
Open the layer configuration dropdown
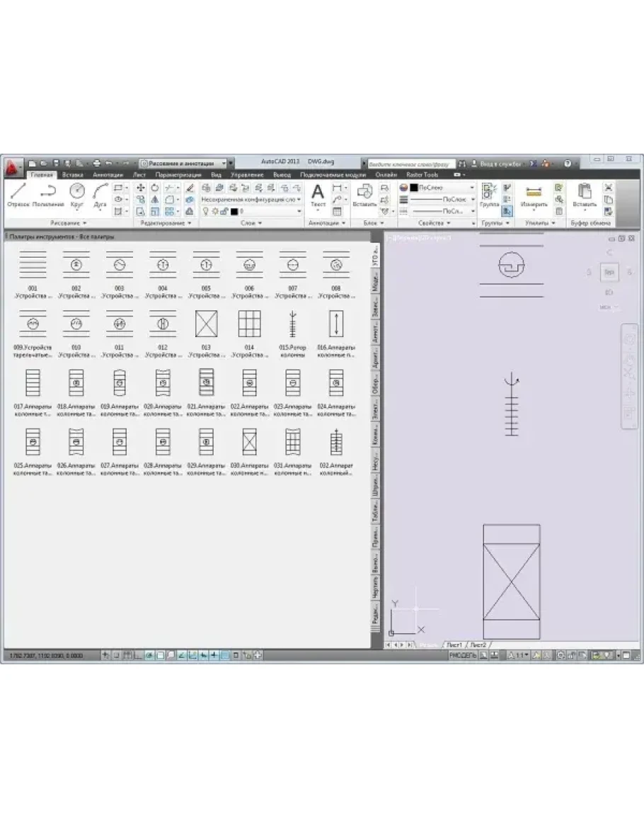tap(251, 200)
